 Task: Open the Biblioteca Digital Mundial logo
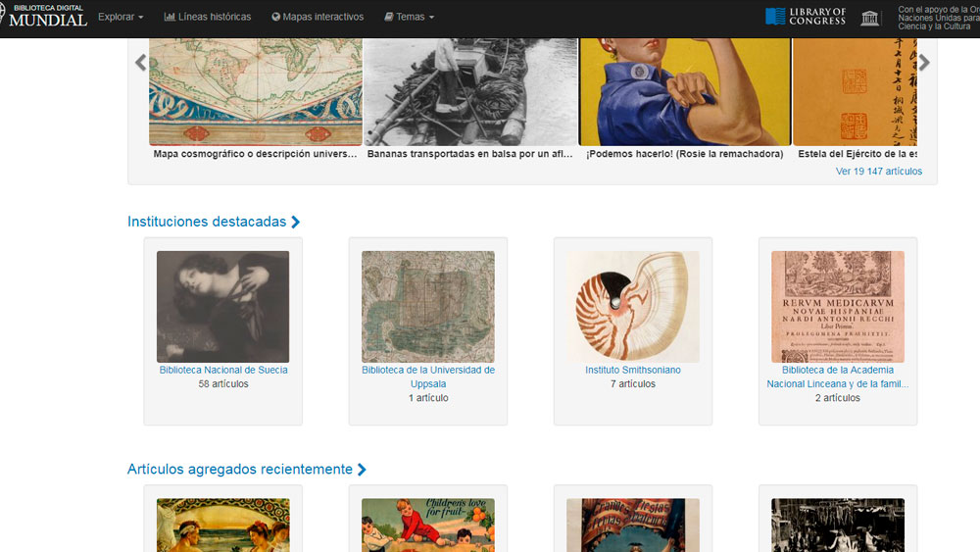(44, 17)
